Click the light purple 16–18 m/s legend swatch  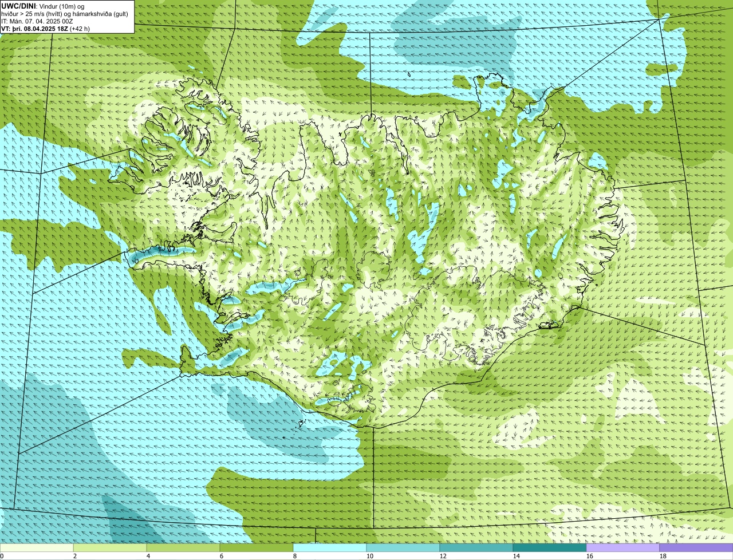click(x=623, y=548)
